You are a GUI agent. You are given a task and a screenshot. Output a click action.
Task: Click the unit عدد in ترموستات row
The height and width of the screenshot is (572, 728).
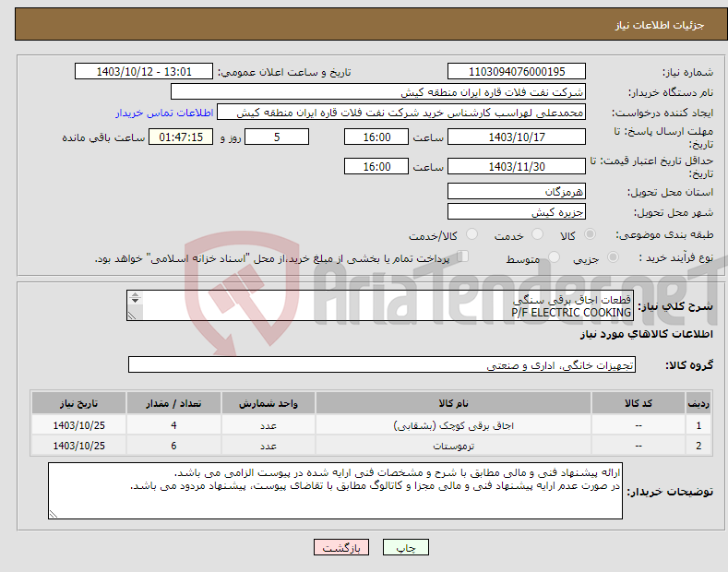coord(269,446)
